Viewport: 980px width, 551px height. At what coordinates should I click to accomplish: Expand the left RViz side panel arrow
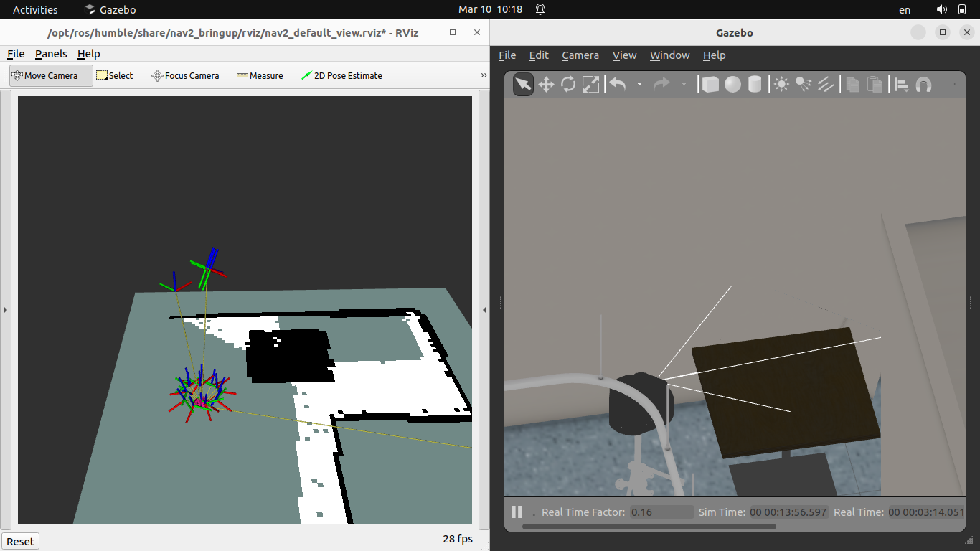(6, 310)
